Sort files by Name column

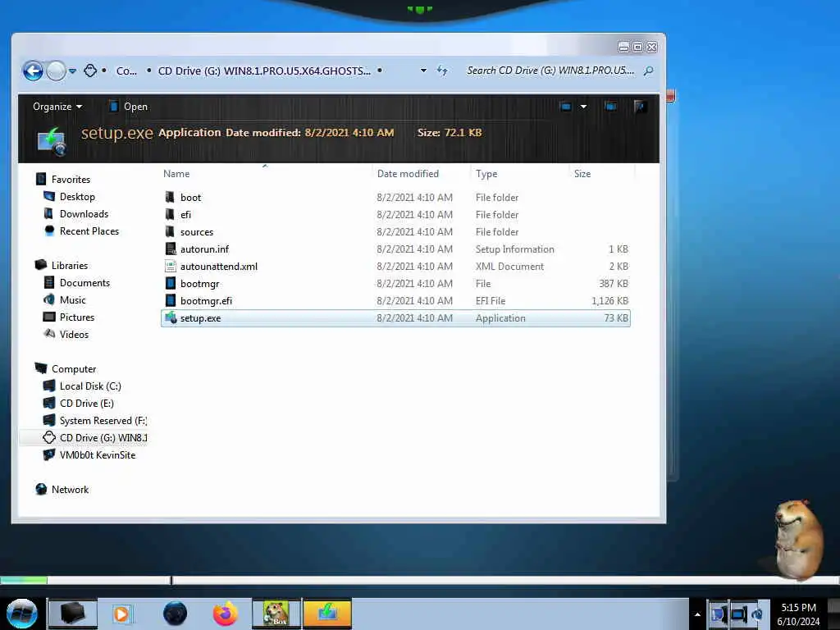176,174
